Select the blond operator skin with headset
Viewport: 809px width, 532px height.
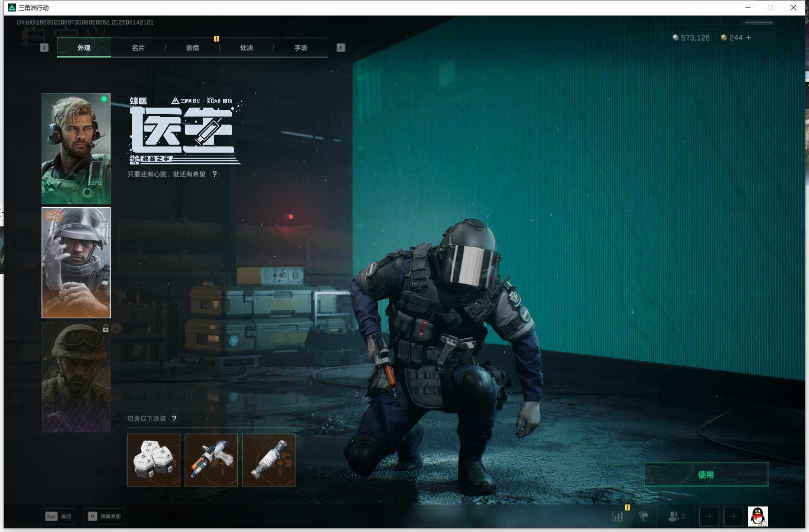click(76, 148)
